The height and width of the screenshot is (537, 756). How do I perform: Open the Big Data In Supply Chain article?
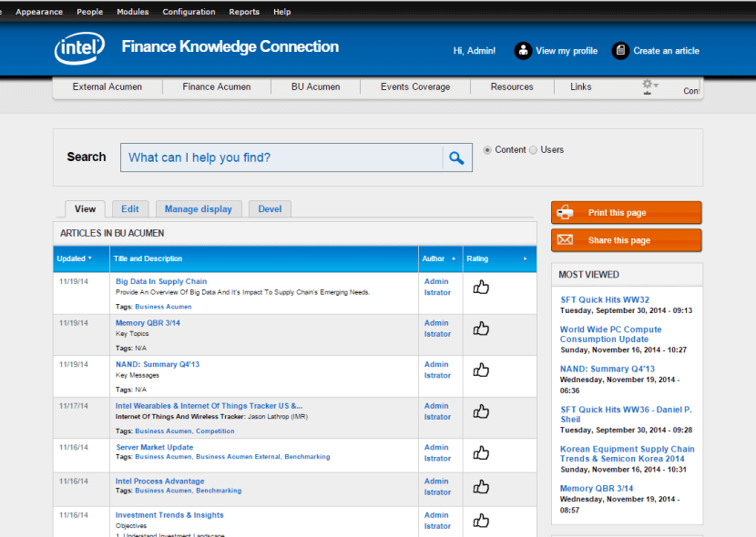click(161, 281)
